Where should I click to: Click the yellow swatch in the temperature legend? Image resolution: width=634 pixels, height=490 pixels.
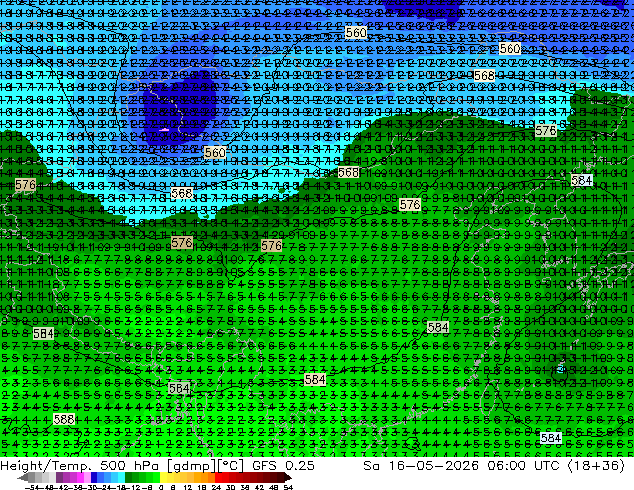tap(163, 477)
